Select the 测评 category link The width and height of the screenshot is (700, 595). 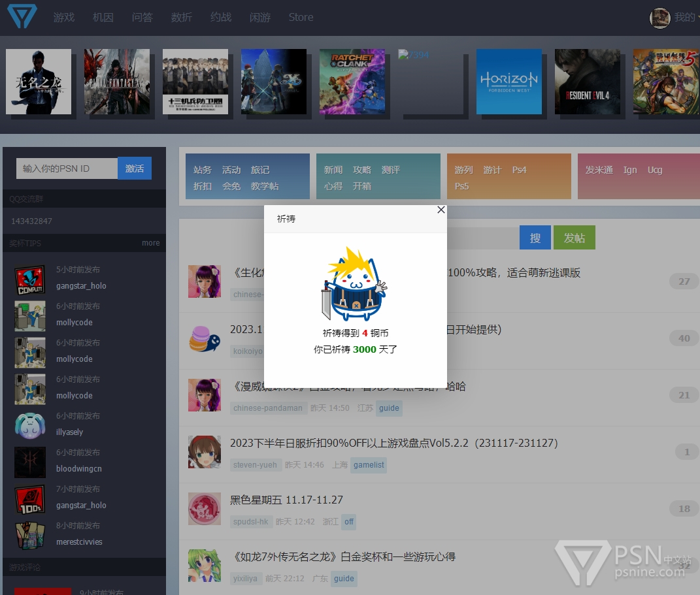(391, 170)
